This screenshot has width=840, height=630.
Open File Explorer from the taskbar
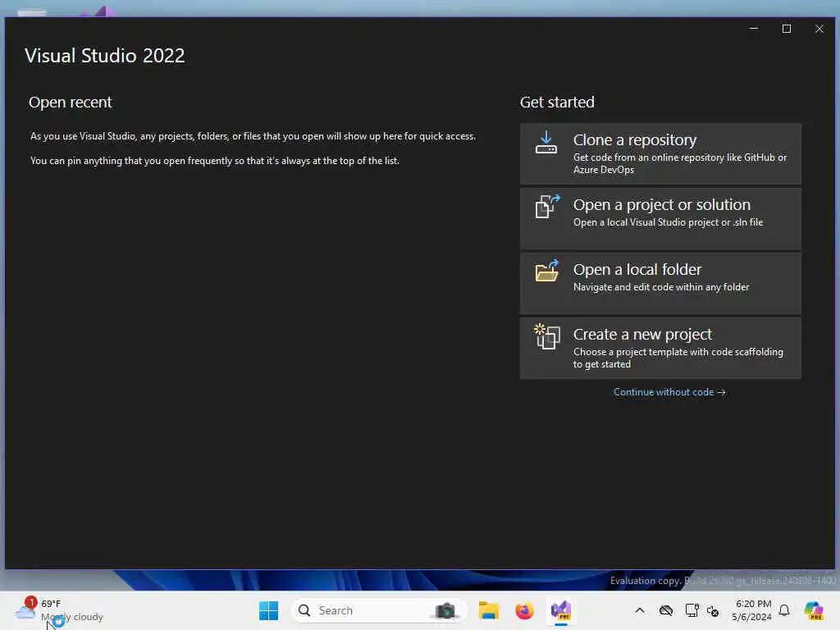pos(489,610)
